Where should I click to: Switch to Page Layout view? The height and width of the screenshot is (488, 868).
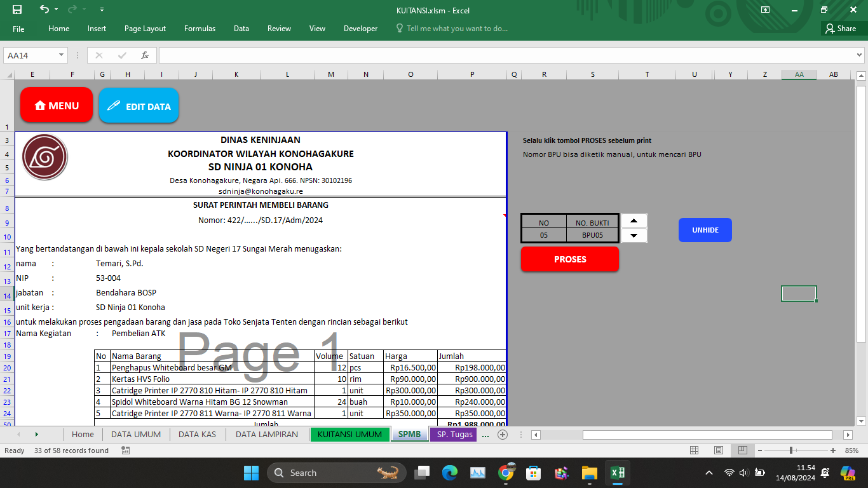(x=718, y=451)
